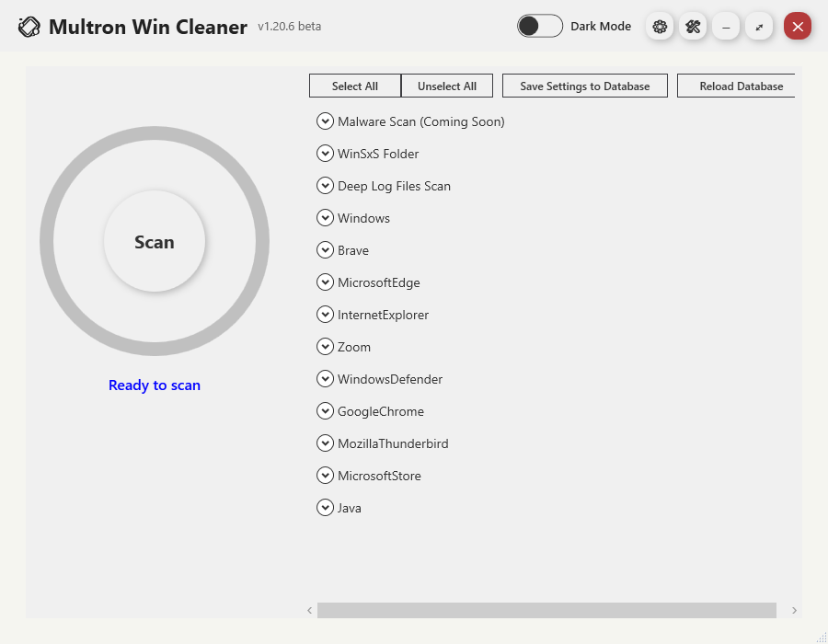Click Save Settings to Database
Viewport: 828px width, 644px height.
(585, 86)
